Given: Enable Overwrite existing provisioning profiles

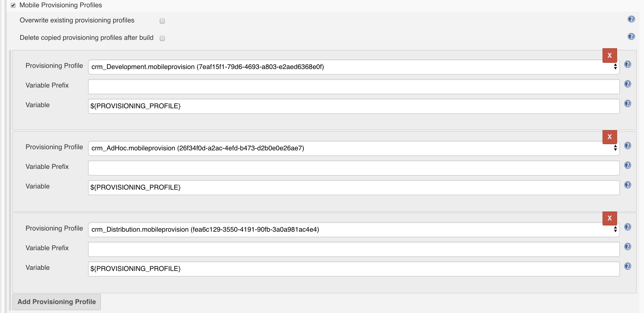Looking at the screenshot, I should click(x=162, y=21).
